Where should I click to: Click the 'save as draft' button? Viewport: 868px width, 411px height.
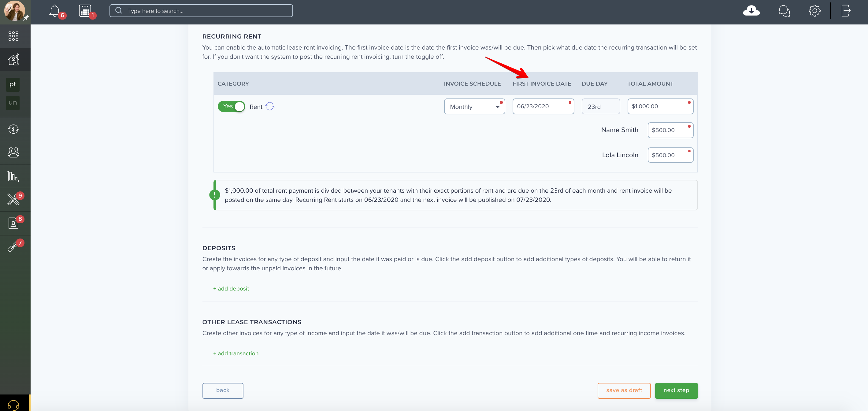tap(624, 391)
